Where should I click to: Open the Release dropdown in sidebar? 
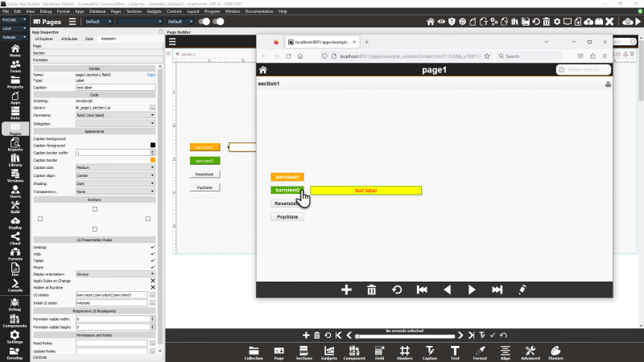point(14,37)
